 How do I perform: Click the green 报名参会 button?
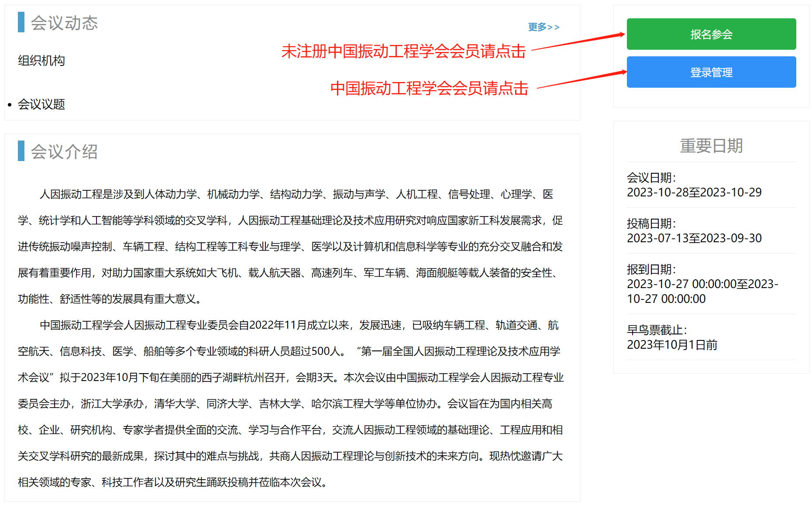tap(711, 34)
